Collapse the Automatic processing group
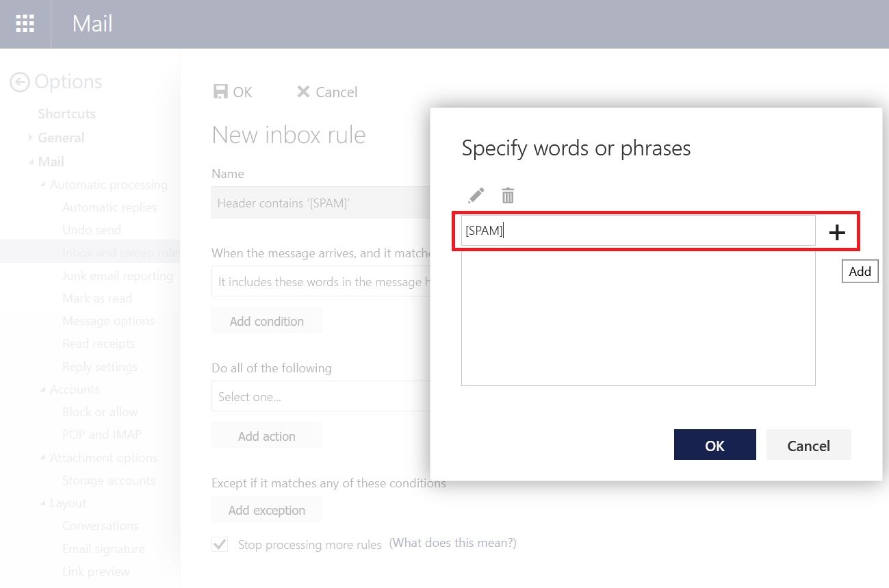889x588 pixels. point(42,185)
